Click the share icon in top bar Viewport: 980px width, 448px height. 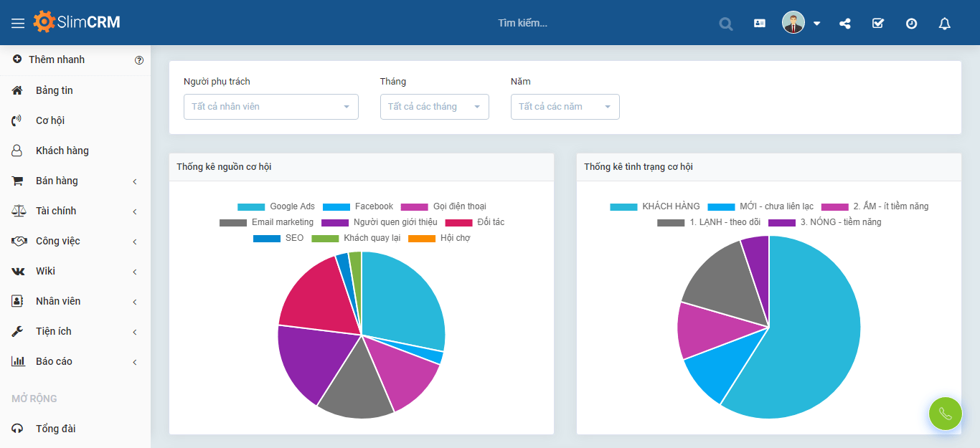845,23
